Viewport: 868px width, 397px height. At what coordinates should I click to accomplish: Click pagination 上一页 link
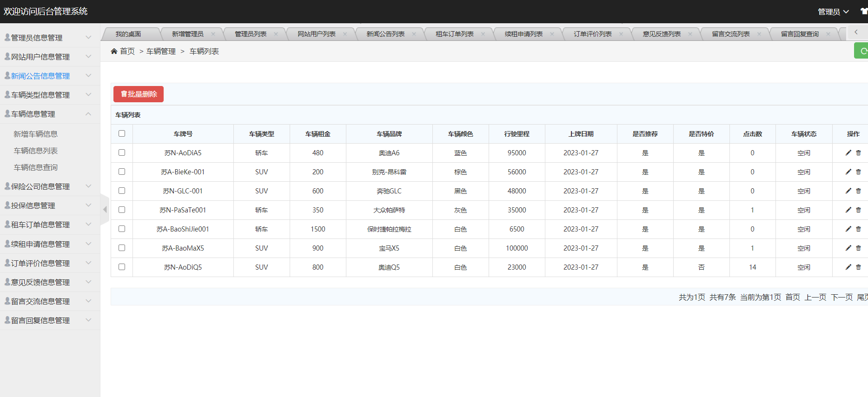pos(815,297)
